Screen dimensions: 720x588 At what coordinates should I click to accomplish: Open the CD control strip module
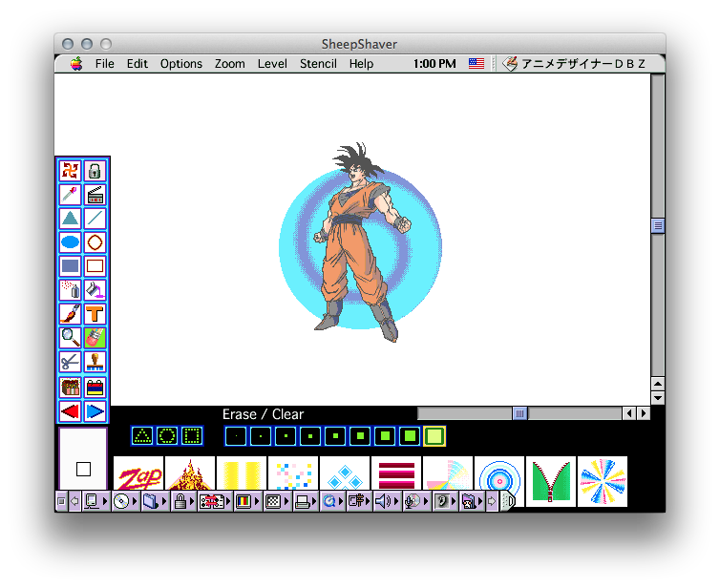pyautogui.click(x=121, y=501)
